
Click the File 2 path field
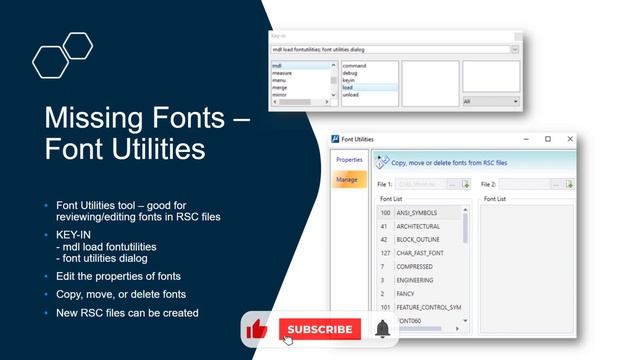point(525,184)
